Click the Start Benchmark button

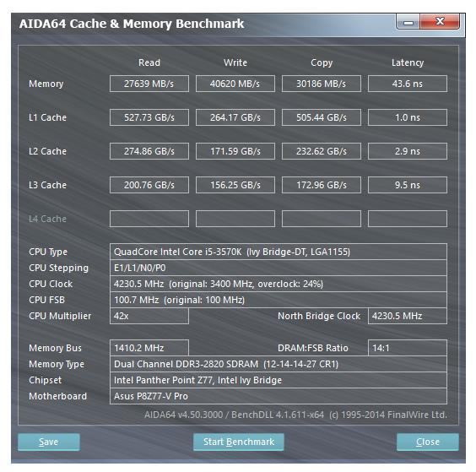click(x=239, y=442)
